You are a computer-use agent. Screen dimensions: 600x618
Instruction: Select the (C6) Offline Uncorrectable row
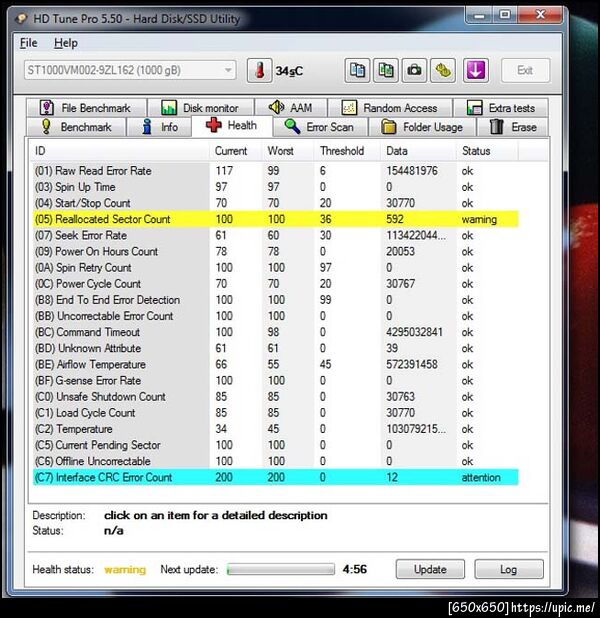275,462
